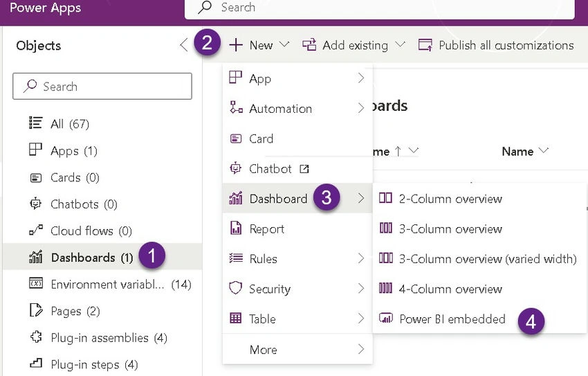Click the 4-Column overview layout icon
This screenshot has width=588, height=376.
pyautogui.click(x=385, y=288)
